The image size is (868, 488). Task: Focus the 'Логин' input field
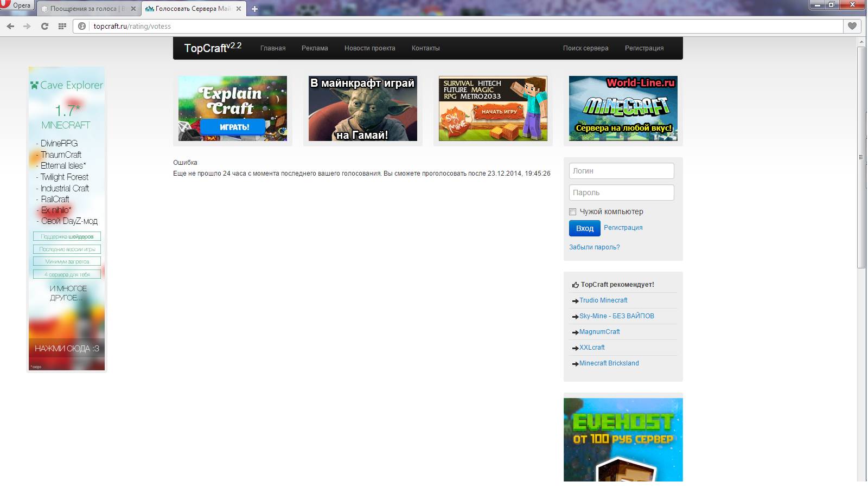tap(622, 171)
